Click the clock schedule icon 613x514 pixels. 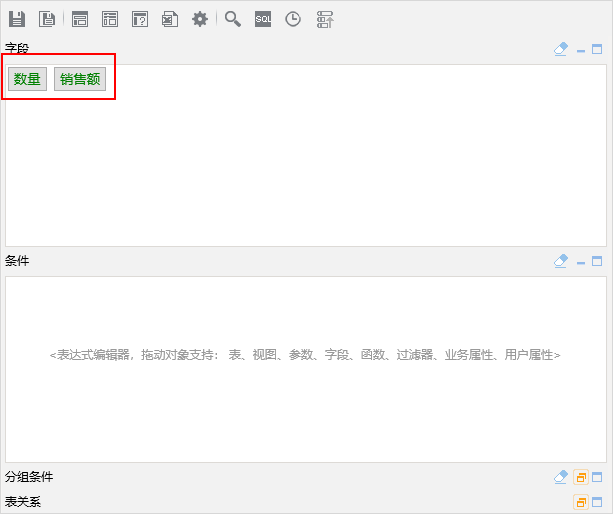(x=293, y=19)
